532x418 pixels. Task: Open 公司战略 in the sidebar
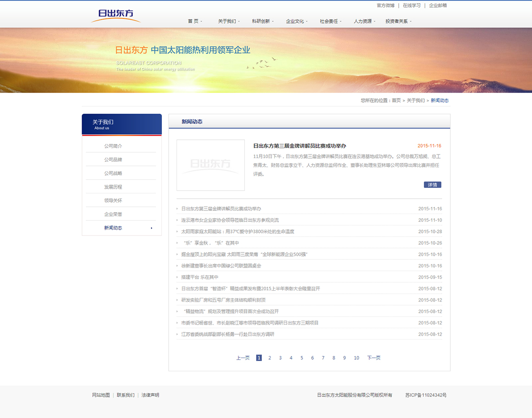(x=113, y=173)
